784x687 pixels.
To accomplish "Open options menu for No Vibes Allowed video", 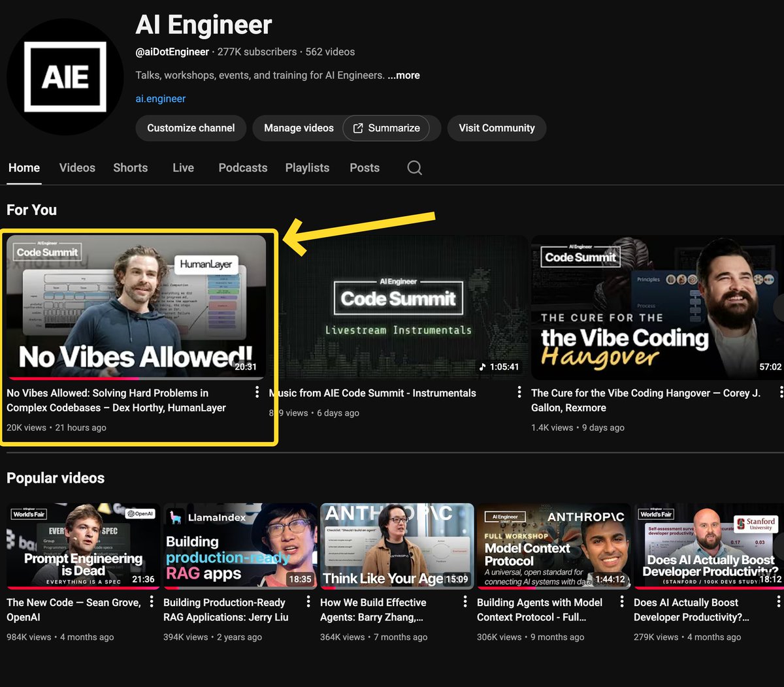I will 257,392.
